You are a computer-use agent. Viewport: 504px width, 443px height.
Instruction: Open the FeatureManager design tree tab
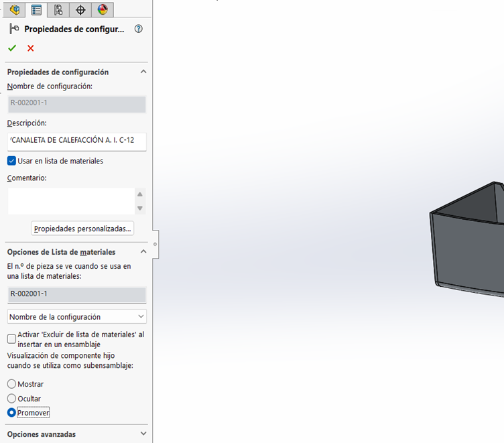pyautogui.click(x=14, y=9)
